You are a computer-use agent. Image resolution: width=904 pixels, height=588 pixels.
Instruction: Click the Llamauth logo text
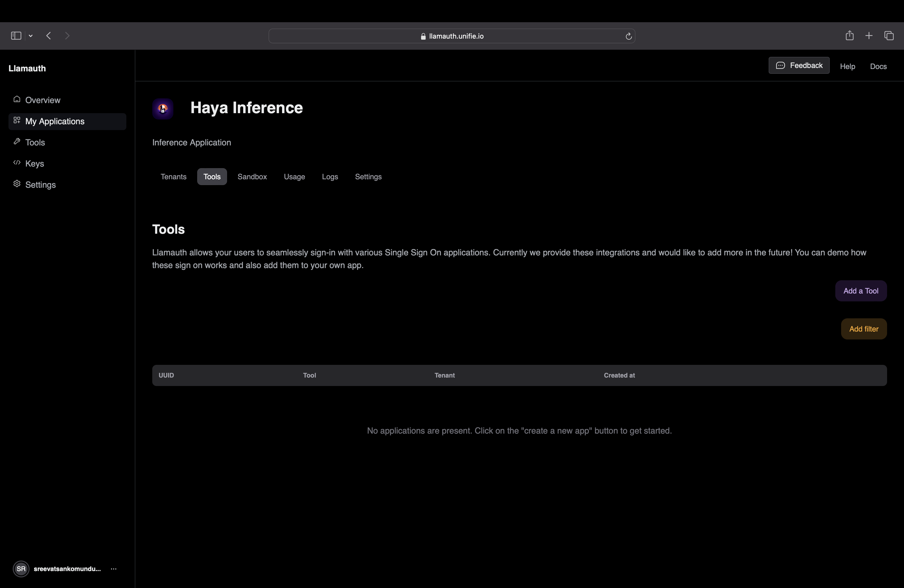[27, 68]
